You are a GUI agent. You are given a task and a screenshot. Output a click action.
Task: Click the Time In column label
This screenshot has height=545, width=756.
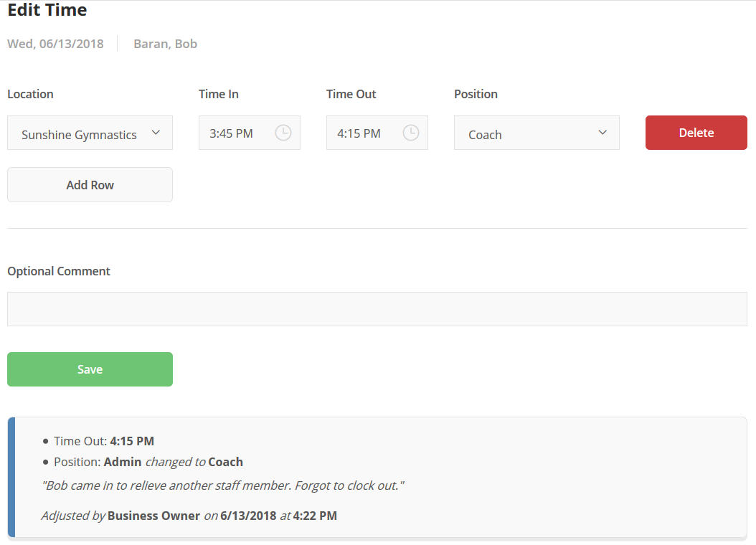(x=219, y=94)
